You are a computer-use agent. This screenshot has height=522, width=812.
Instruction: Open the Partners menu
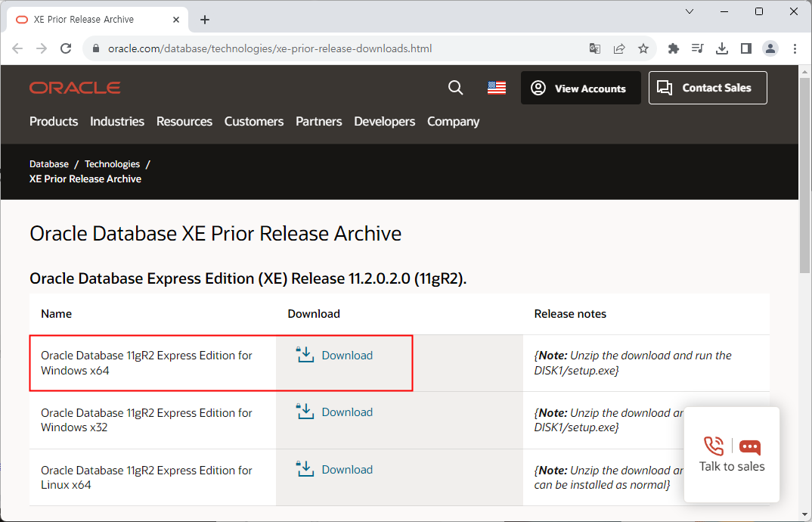319,121
